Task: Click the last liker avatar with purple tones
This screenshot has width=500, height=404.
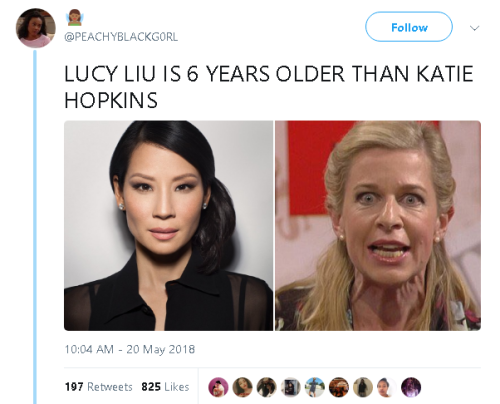Action: (x=411, y=387)
